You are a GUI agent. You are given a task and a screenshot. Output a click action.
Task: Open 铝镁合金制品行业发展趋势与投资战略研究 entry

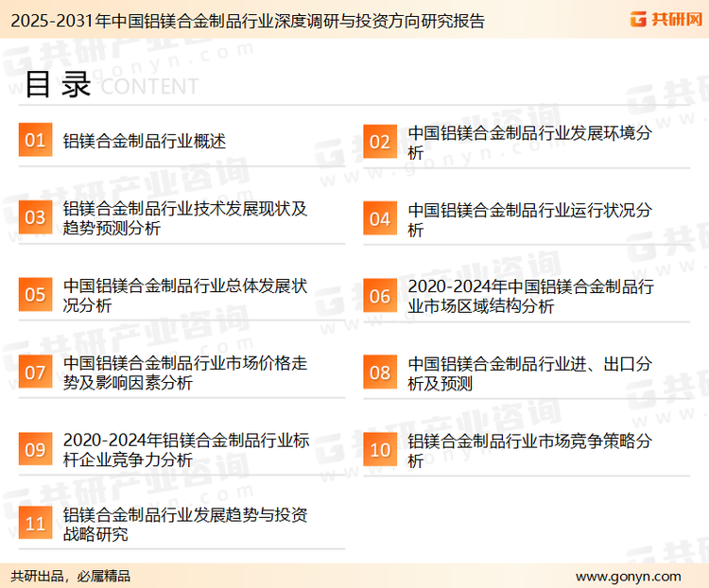(184, 525)
